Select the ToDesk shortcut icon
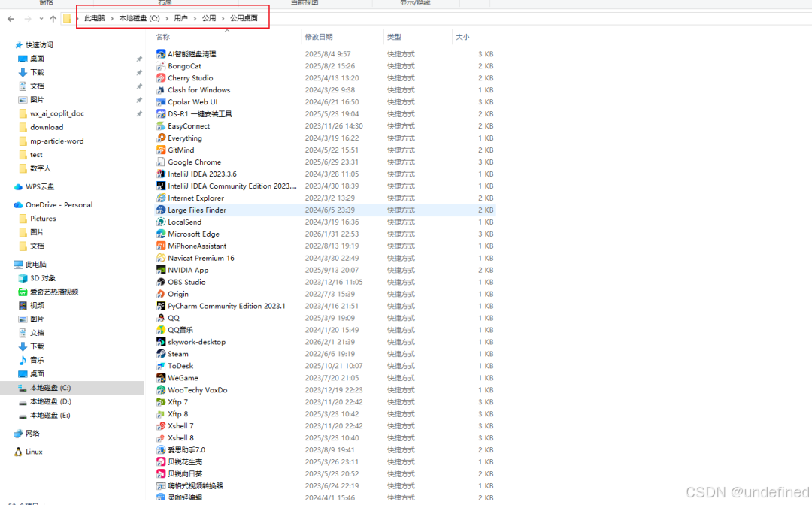This screenshot has height=505, width=812. pos(161,366)
